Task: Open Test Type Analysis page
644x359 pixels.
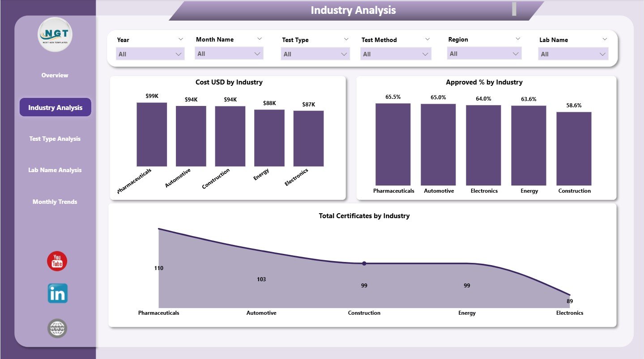Action: click(x=55, y=139)
